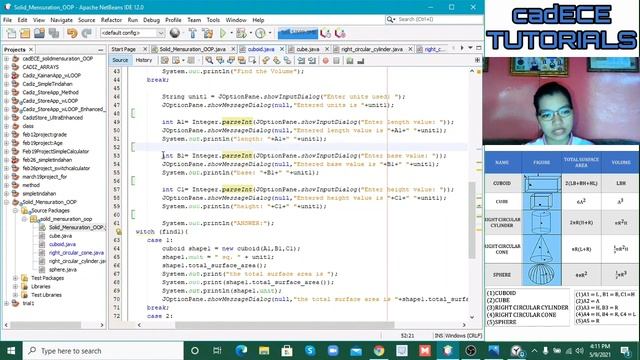640x360 pixels.
Task: Click the Find Selection magnifier icon in editor toolbar
Action: (x=209, y=60)
